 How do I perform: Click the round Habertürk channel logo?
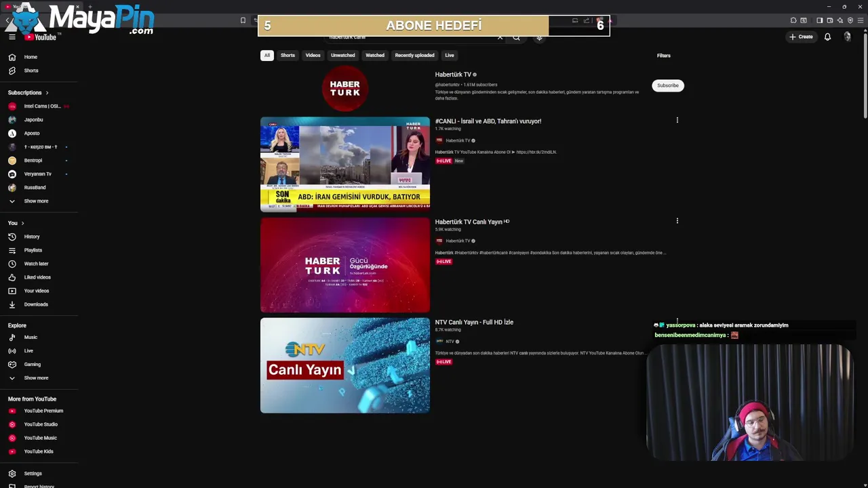coord(345,89)
